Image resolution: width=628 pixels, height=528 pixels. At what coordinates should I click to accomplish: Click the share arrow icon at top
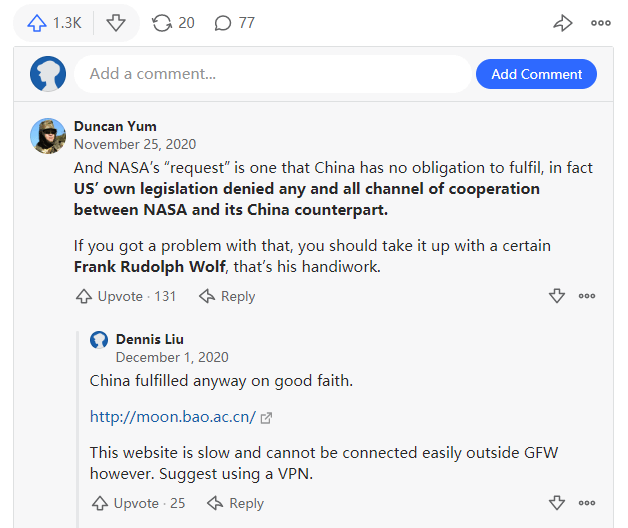coord(563,22)
